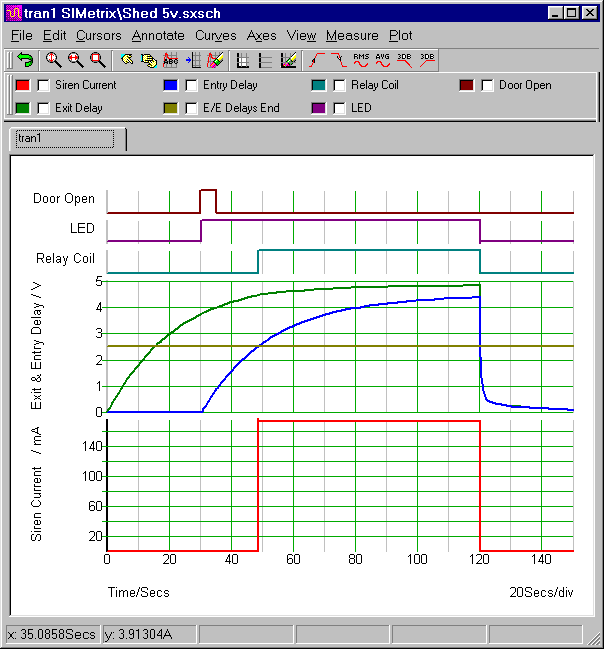Image resolution: width=604 pixels, height=649 pixels.
Task: Open the Curves menu
Action: 216,36
